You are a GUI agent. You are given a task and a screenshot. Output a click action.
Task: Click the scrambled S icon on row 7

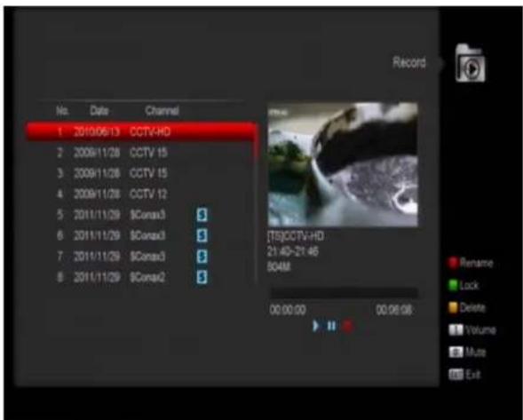[x=202, y=257]
